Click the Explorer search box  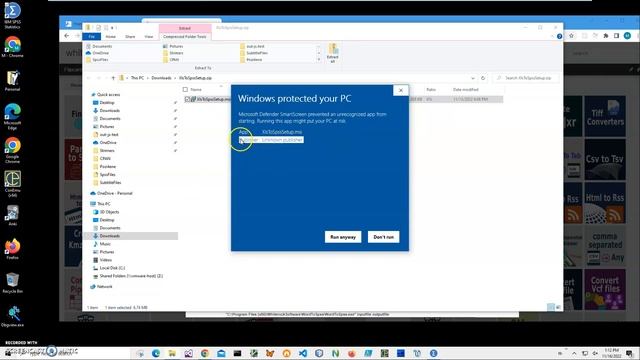click(x=526, y=78)
